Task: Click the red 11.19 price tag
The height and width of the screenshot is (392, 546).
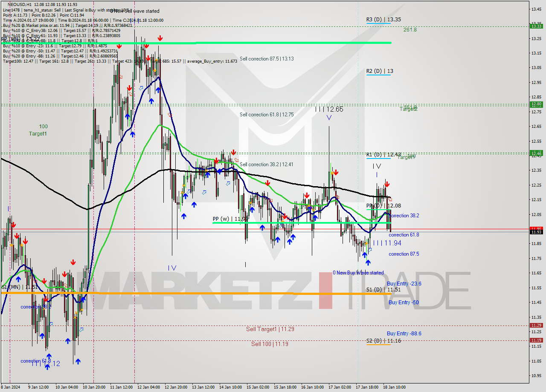Action: (x=536, y=340)
